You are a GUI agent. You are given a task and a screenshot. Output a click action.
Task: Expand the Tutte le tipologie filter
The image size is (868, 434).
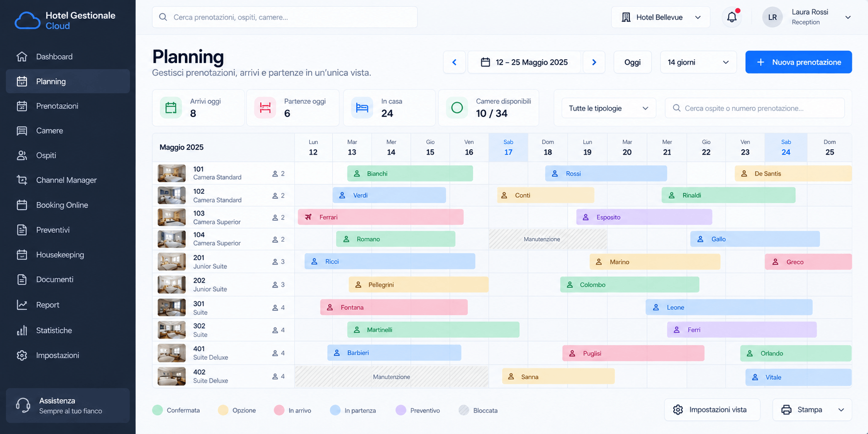coord(608,108)
